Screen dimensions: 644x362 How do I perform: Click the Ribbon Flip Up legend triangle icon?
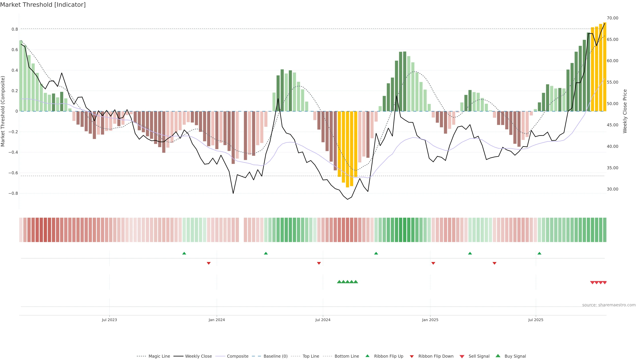point(367,356)
